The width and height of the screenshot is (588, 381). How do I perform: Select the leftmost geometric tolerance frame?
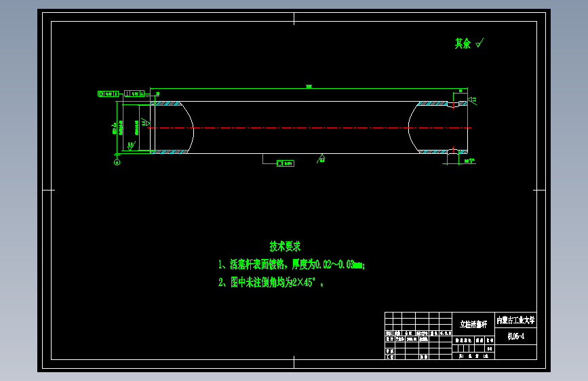coord(108,94)
